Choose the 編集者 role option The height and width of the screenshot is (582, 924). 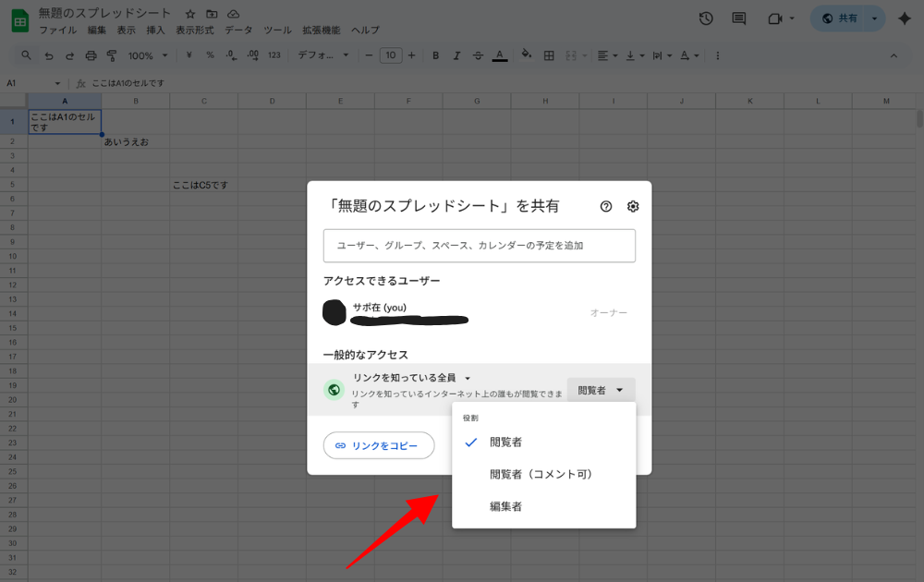pos(506,507)
